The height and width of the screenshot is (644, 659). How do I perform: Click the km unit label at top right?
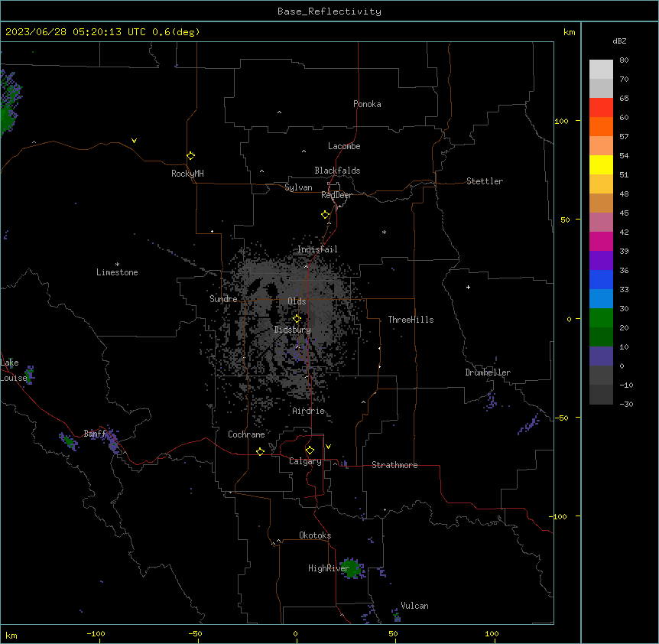[569, 32]
